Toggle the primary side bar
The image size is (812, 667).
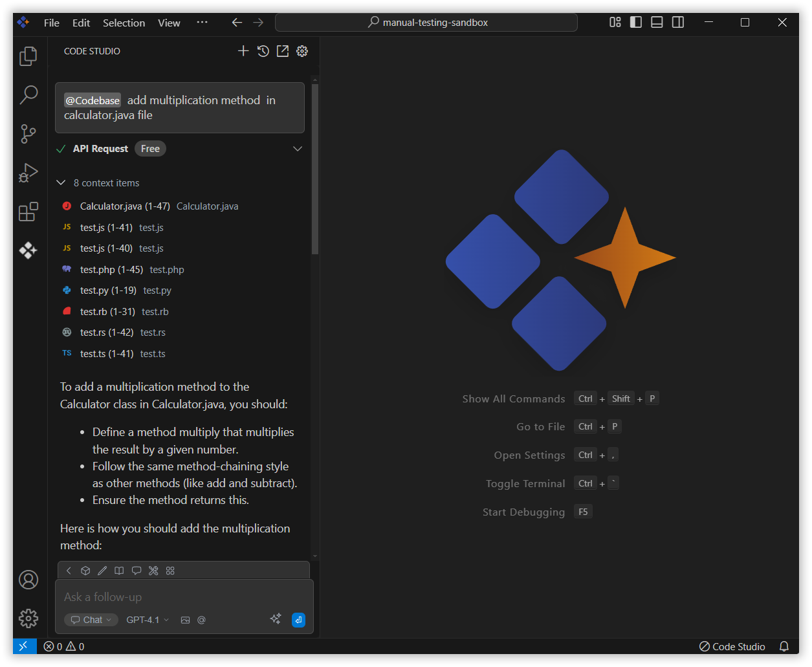[x=636, y=22]
